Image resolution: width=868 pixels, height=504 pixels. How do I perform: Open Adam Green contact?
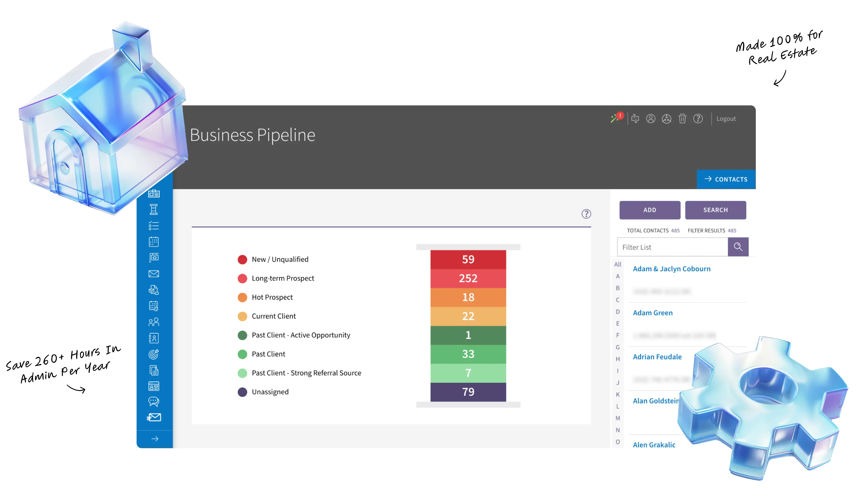[652, 313]
